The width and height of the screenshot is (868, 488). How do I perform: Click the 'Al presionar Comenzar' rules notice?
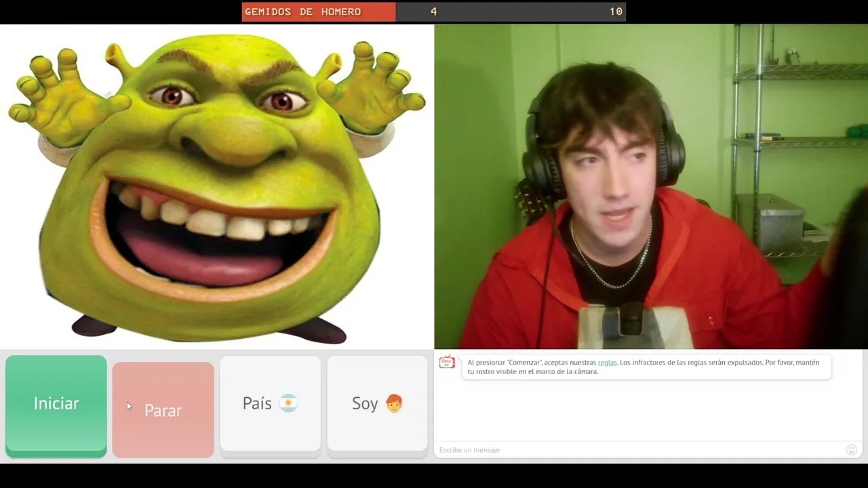pyautogui.click(x=646, y=367)
